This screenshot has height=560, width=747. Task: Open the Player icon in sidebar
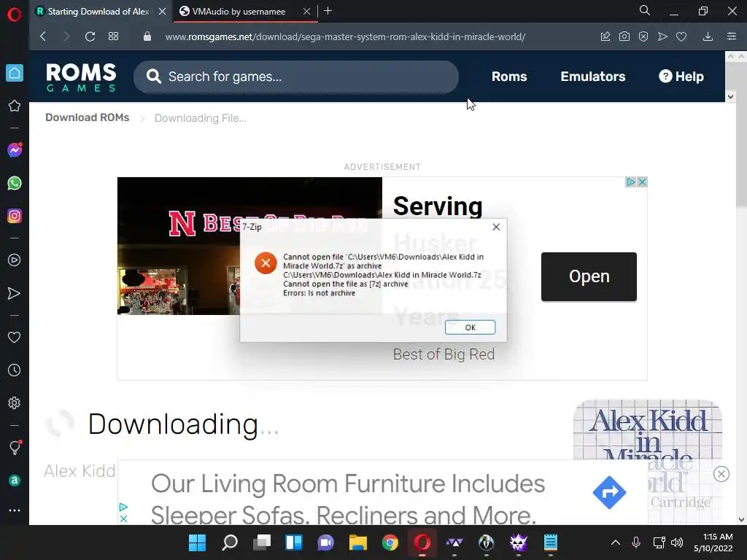[x=15, y=260]
